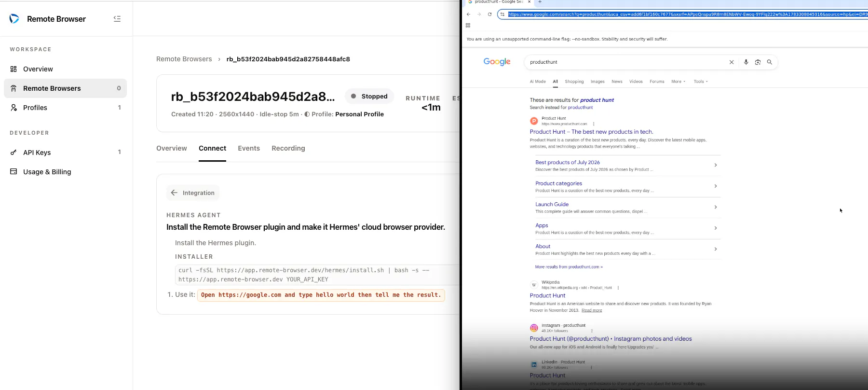This screenshot has height=390, width=868.
Task: Open Google search by image lens
Action: click(x=758, y=62)
